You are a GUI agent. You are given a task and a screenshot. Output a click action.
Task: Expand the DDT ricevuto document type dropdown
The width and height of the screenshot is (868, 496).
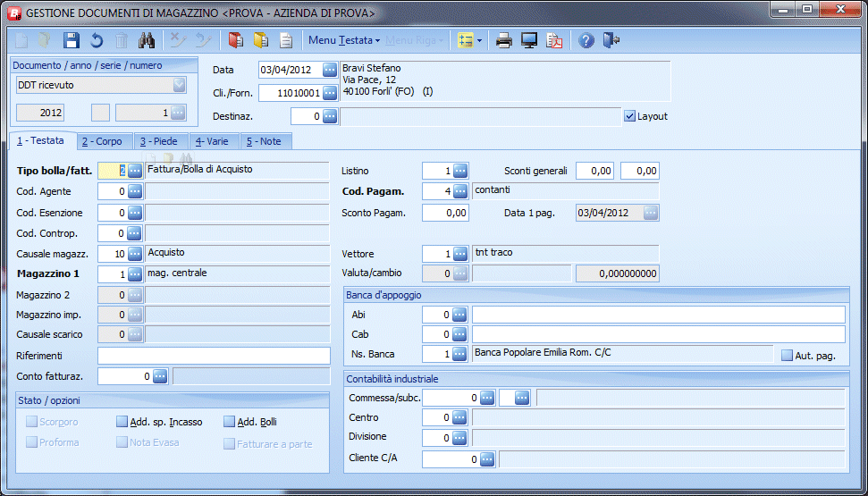pos(180,85)
